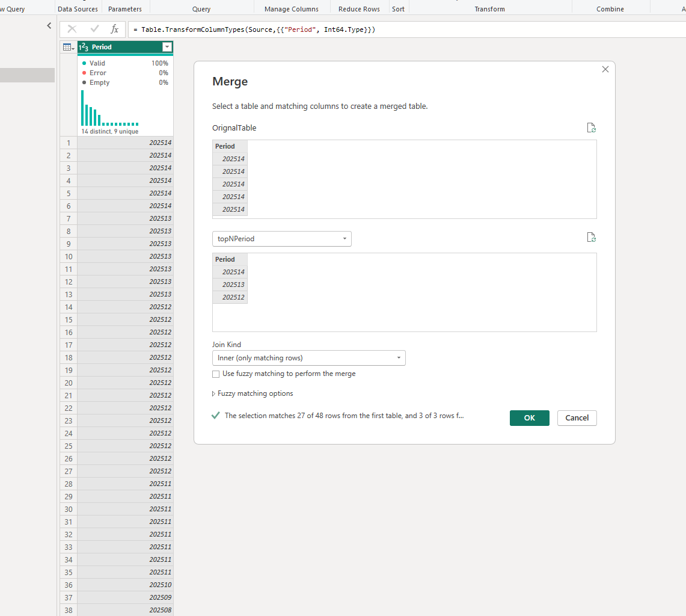This screenshot has width=686, height=616.
Task: Confirm merge with OK button
Action: point(529,417)
